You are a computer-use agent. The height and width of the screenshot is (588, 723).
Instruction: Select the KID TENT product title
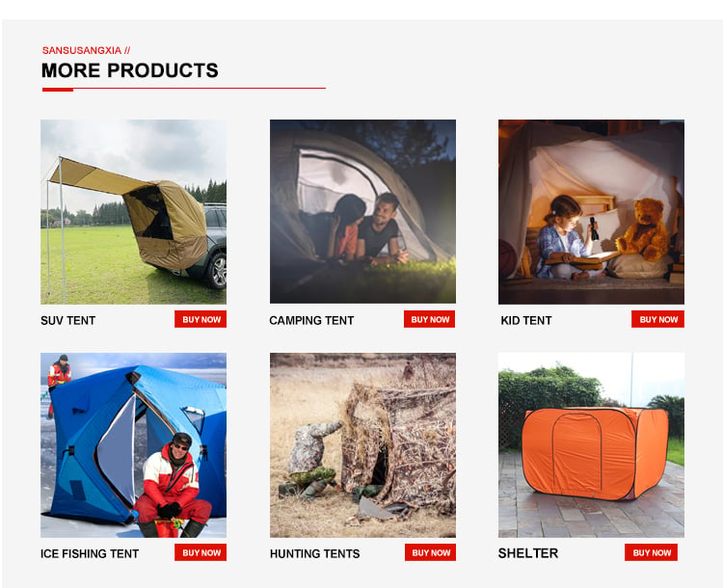[526, 321]
